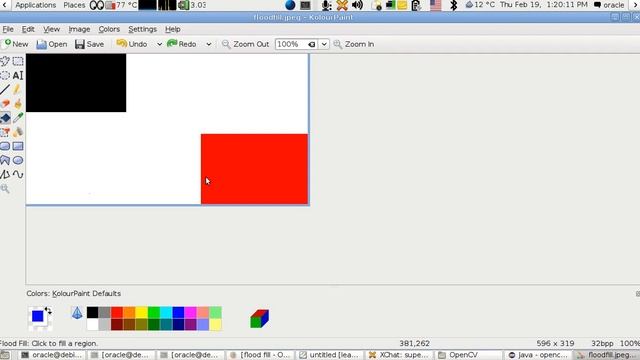Pick the orange palette swatch

coord(129,312)
